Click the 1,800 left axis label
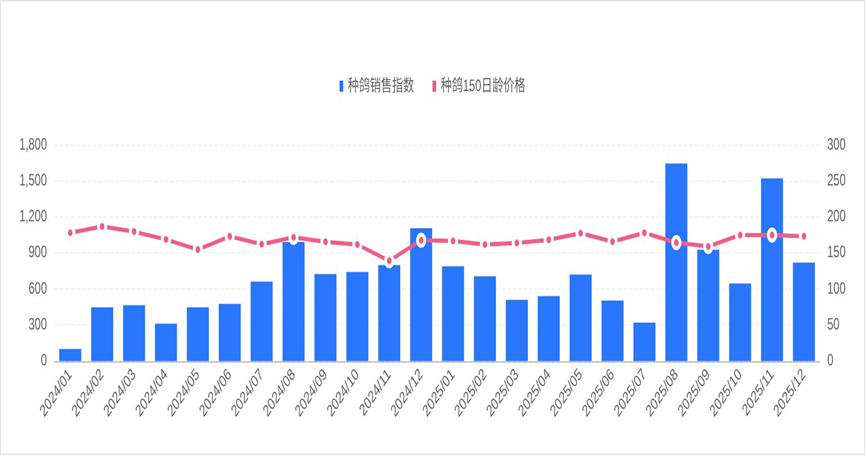The image size is (865, 455). click(x=34, y=145)
